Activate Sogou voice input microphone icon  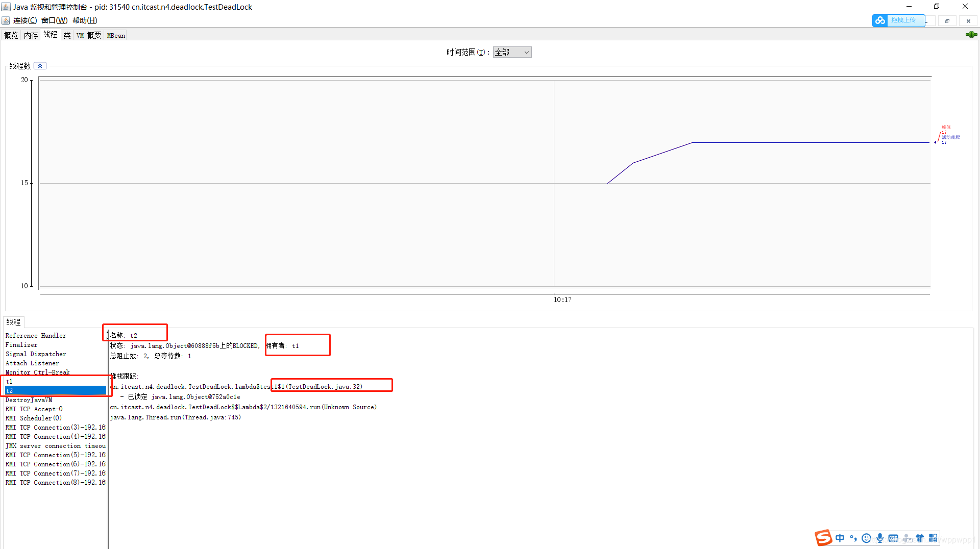pos(879,538)
